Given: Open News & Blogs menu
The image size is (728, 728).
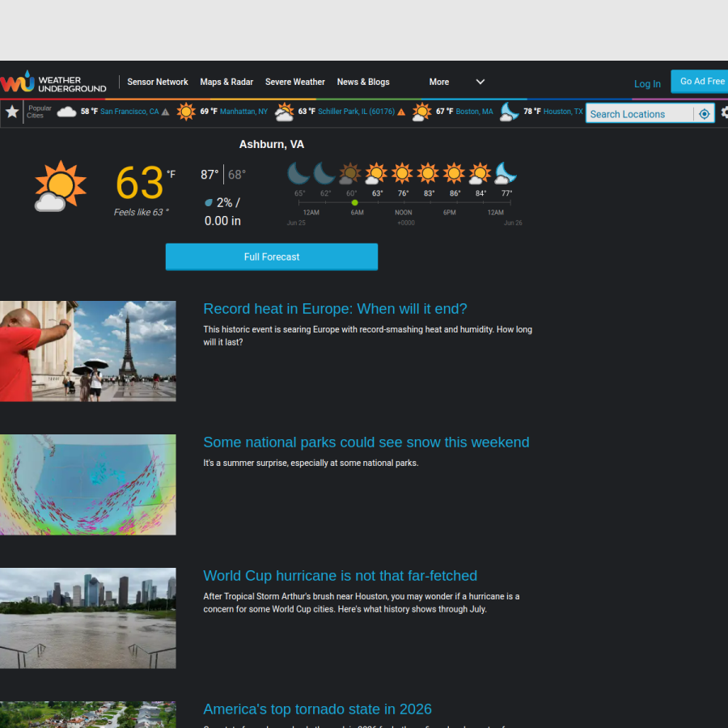Looking at the screenshot, I should 363,82.
